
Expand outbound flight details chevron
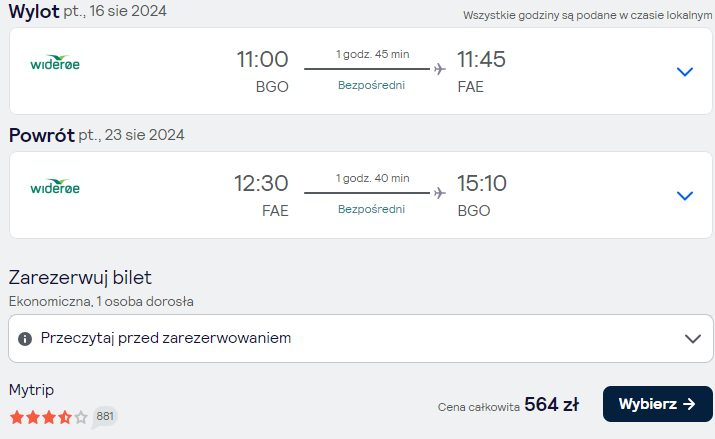(684, 72)
